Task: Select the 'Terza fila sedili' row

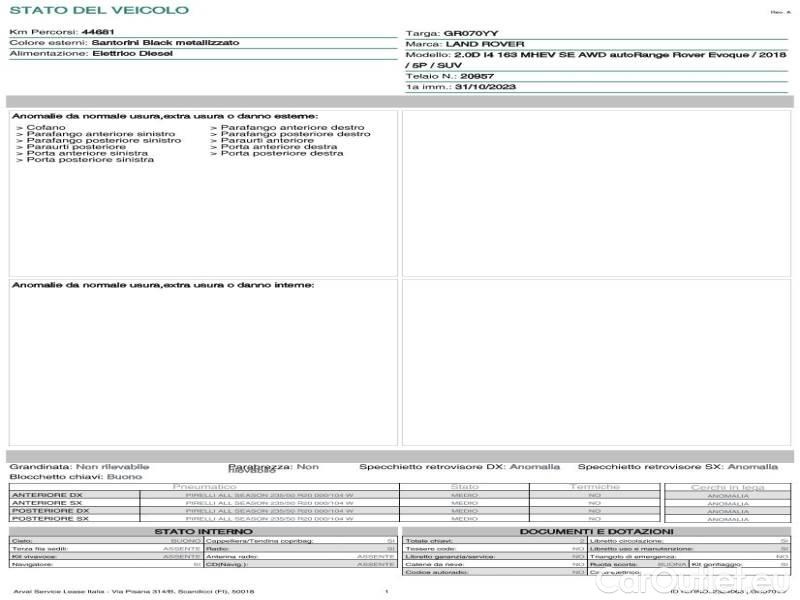Action: (106, 548)
